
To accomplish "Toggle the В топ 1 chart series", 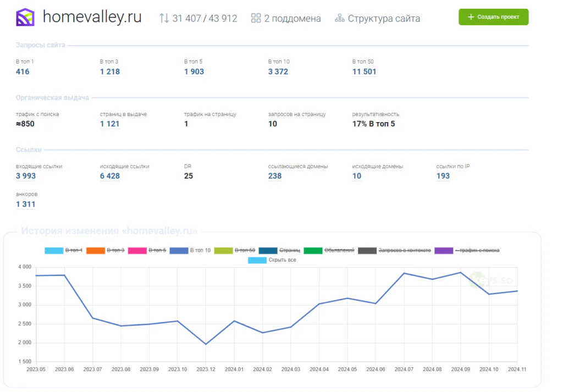I will coord(64,250).
